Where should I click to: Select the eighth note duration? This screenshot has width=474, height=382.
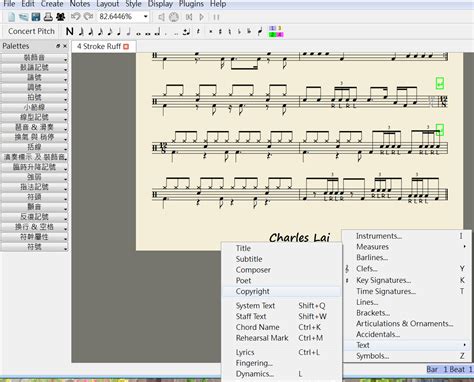coord(110,32)
